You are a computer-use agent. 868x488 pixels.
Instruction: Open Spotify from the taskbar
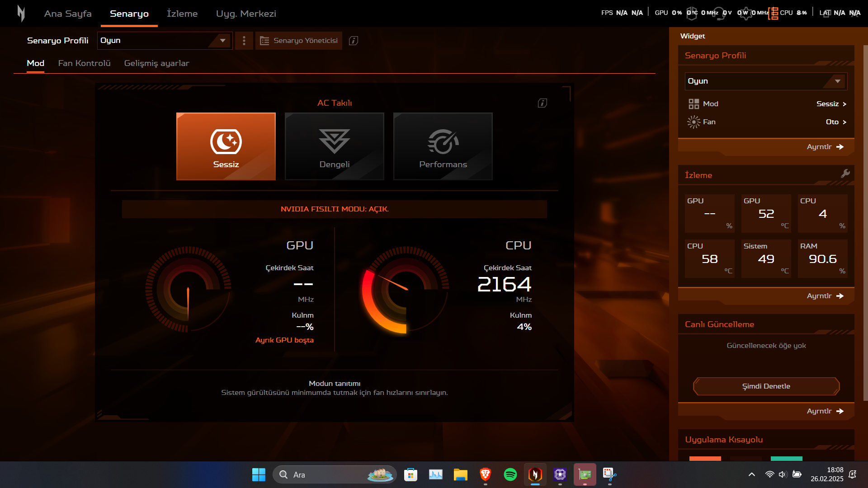[x=510, y=474]
